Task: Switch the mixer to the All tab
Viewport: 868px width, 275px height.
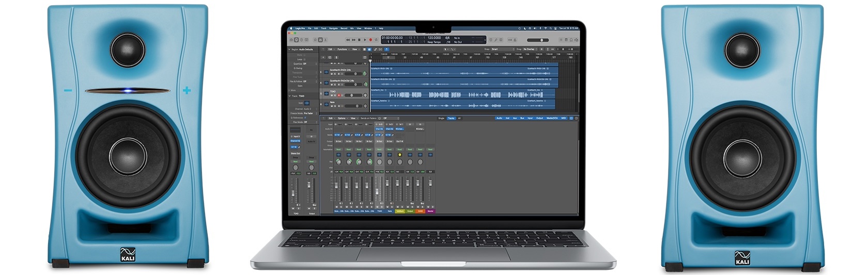Action: pyautogui.click(x=459, y=118)
